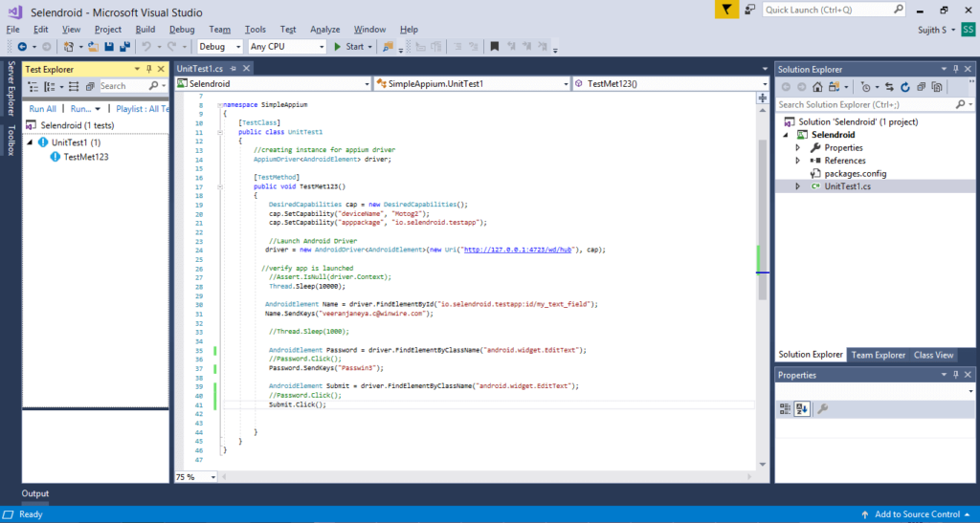Click the Playlist : All Tests link
Image resolution: width=980 pixels, height=523 pixels.
tap(143, 109)
